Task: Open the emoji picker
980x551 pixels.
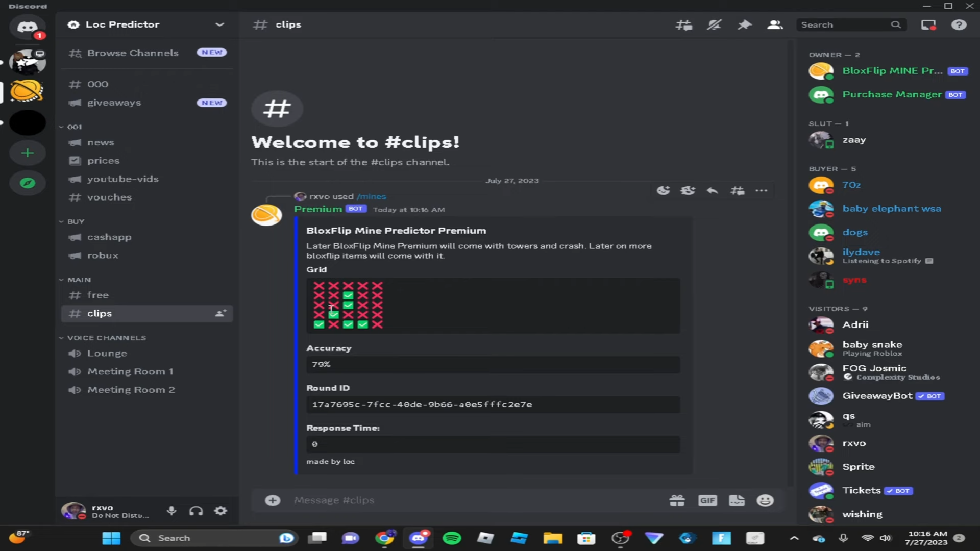Action: pos(765,500)
